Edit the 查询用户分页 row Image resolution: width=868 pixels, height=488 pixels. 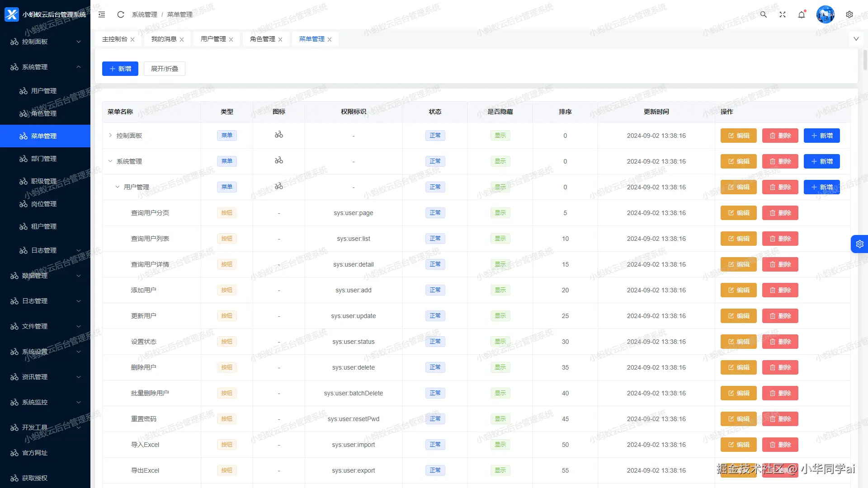pyautogui.click(x=738, y=213)
